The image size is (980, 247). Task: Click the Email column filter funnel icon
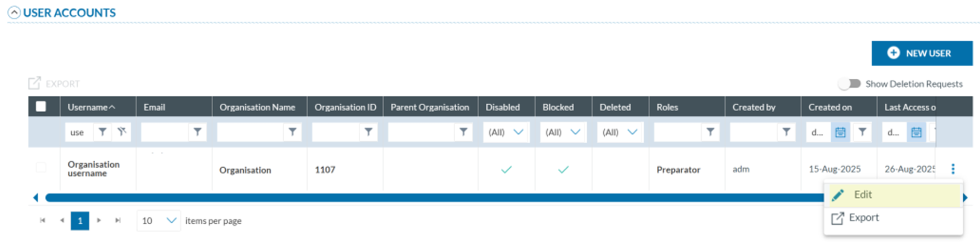pyautogui.click(x=198, y=132)
